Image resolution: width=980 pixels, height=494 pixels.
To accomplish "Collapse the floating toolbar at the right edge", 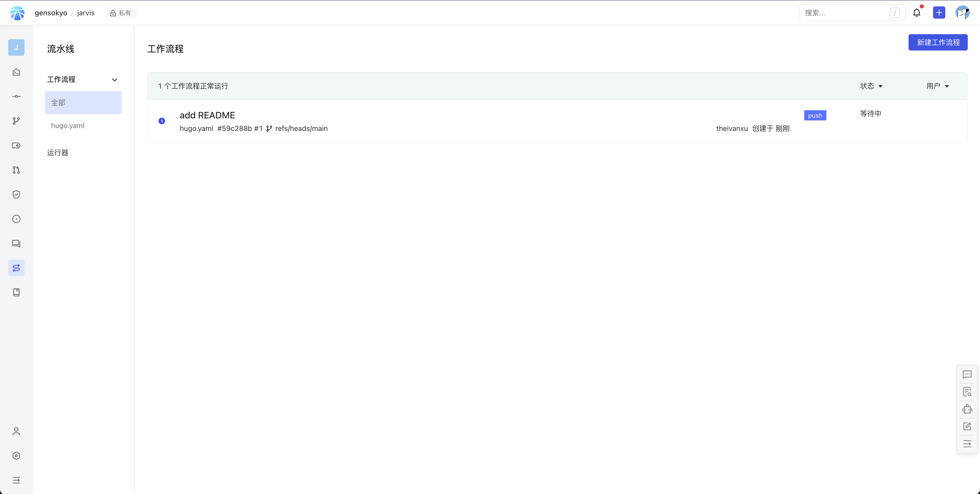I will pos(967,444).
